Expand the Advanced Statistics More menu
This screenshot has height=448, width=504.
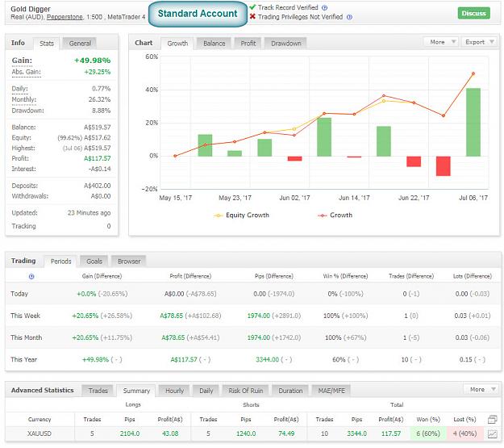click(x=481, y=389)
